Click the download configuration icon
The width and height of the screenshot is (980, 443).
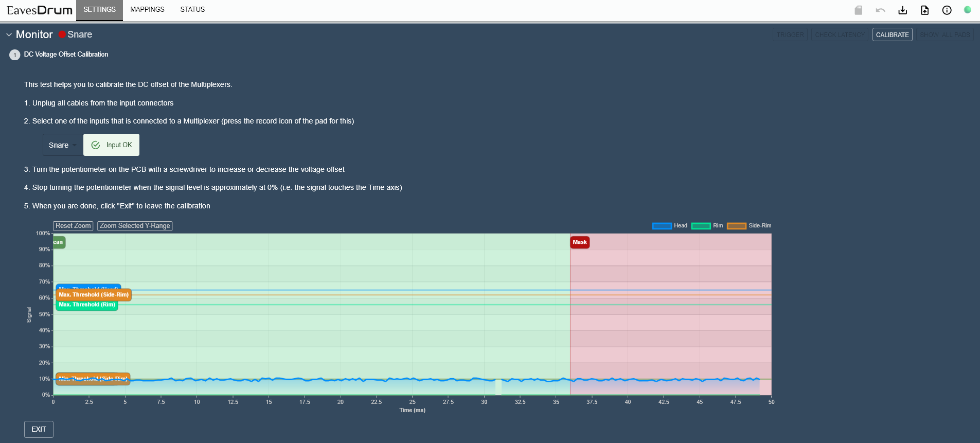pyautogui.click(x=902, y=10)
